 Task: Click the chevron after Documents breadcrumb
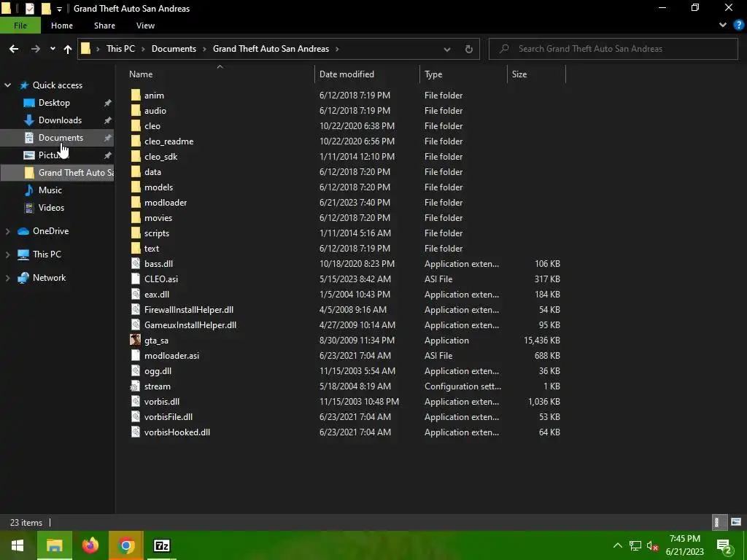click(x=204, y=49)
